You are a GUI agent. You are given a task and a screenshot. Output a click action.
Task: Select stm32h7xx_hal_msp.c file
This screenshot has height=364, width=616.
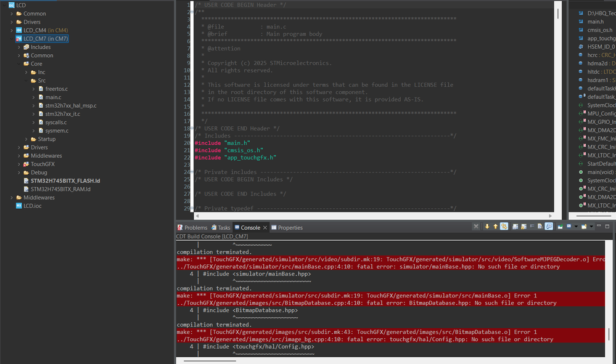coord(71,105)
